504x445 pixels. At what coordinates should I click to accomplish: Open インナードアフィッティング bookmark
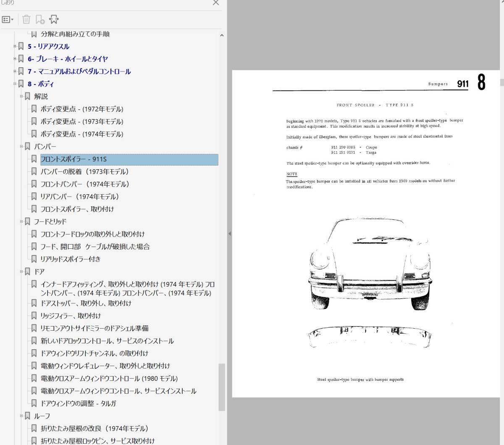(x=128, y=289)
